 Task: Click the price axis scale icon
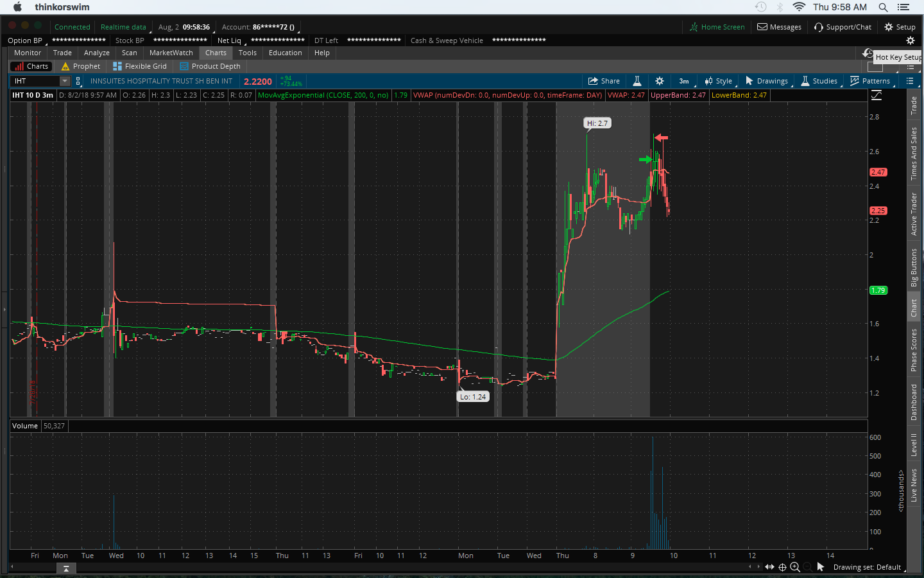pos(877,96)
